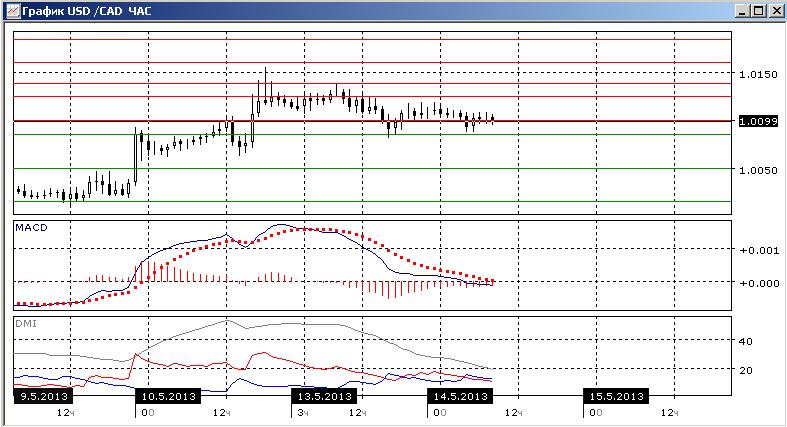Click the 1.0150 price axis label
This screenshot has width=787, height=427.
click(758, 74)
